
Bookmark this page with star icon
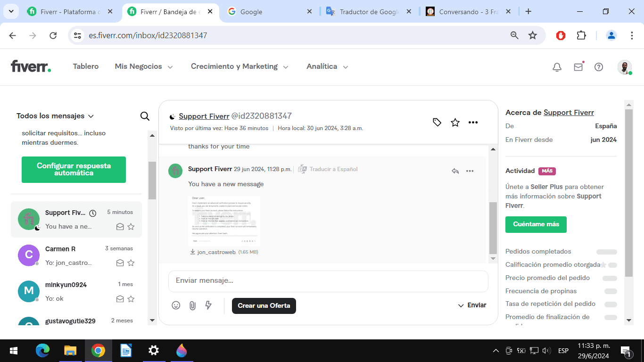(533, 35)
